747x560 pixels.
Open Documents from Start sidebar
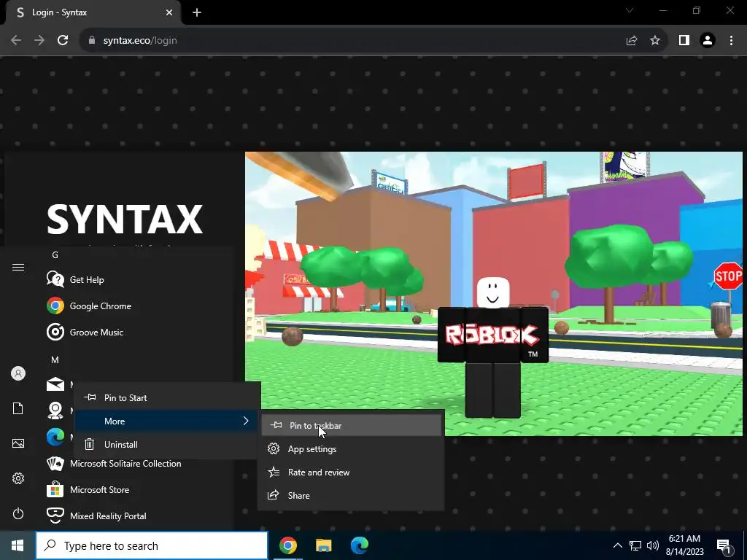point(18,408)
